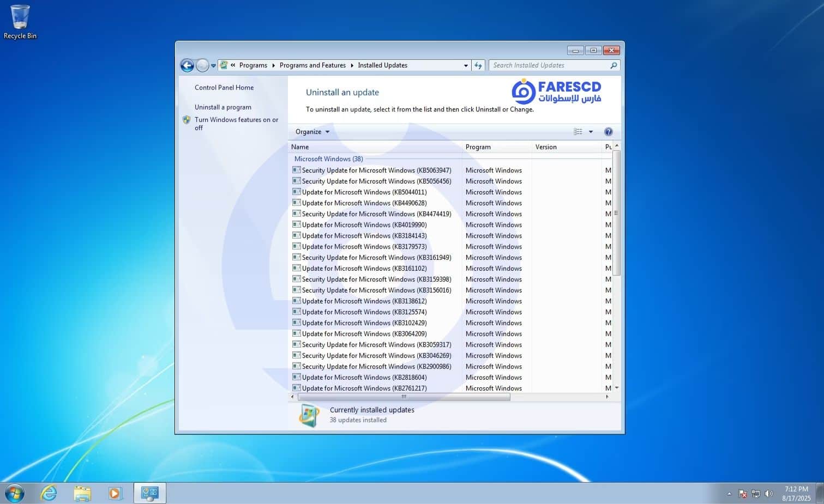Viewport: 824px width, 504px height.
Task: Open the volume speaker tray icon
Action: point(769,494)
